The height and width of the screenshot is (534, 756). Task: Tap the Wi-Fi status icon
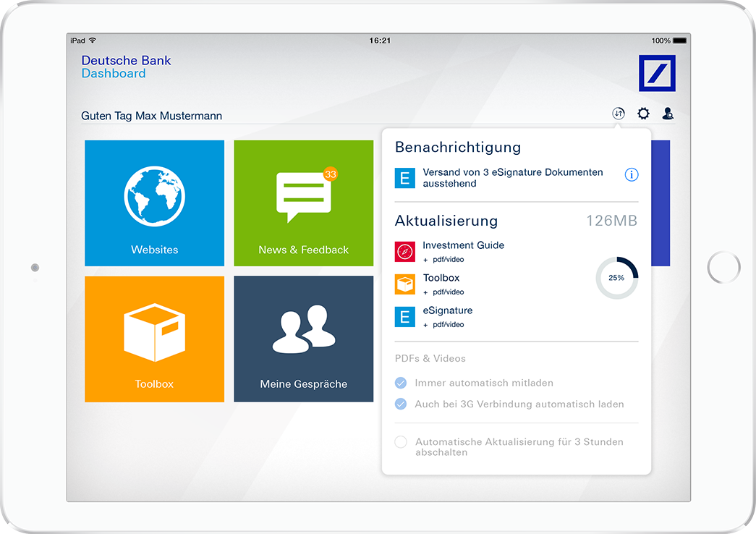[x=93, y=41]
